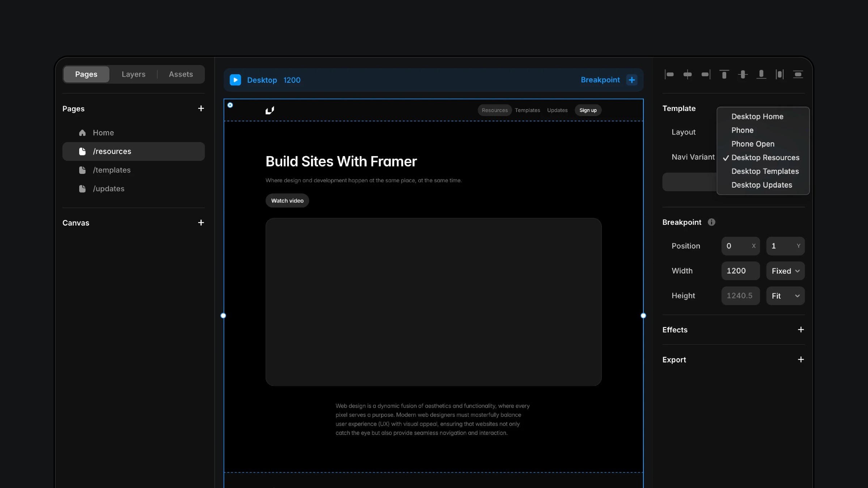The image size is (868, 488).
Task: Click the Home page house icon
Action: click(82, 133)
